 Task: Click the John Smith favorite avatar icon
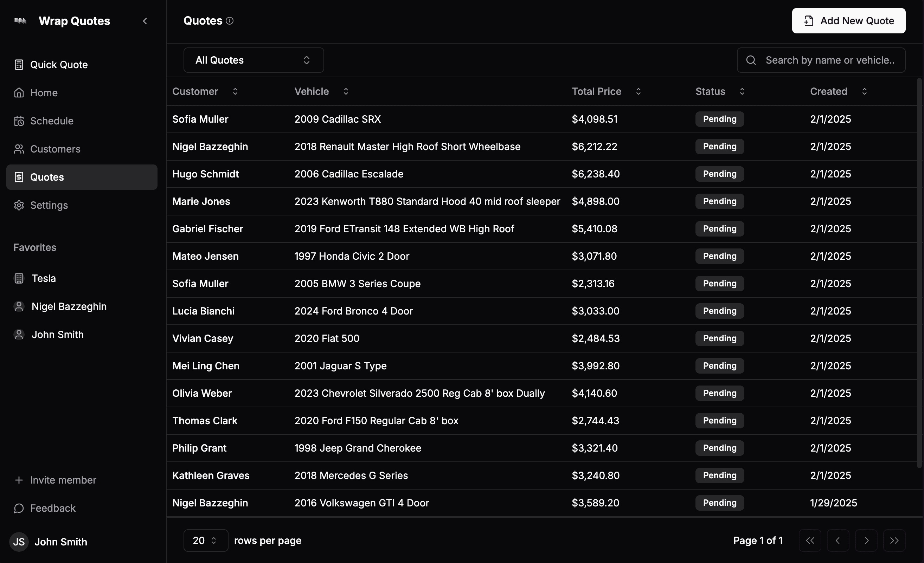coord(19,334)
